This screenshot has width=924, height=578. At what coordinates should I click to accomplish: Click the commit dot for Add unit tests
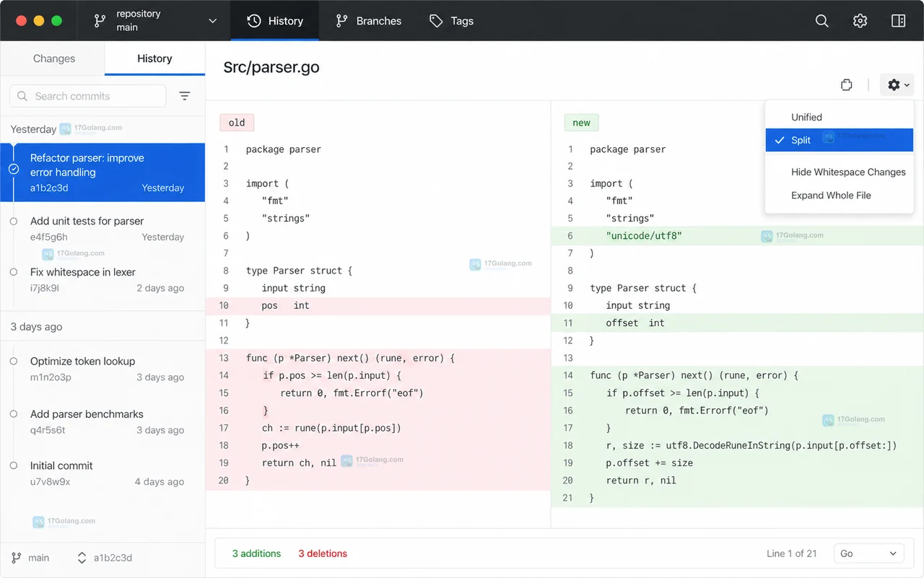click(x=14, y=221)
